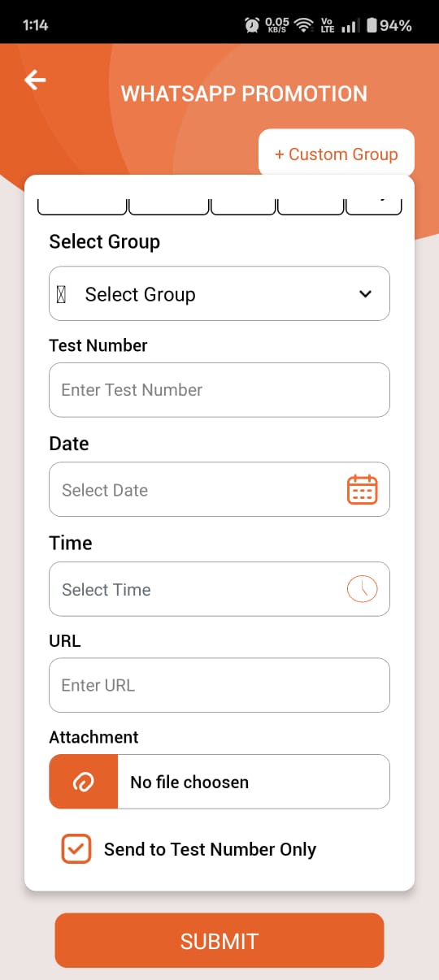
Task: Toggle Send to Test Number Only checkbox
Action: [76, 849]
